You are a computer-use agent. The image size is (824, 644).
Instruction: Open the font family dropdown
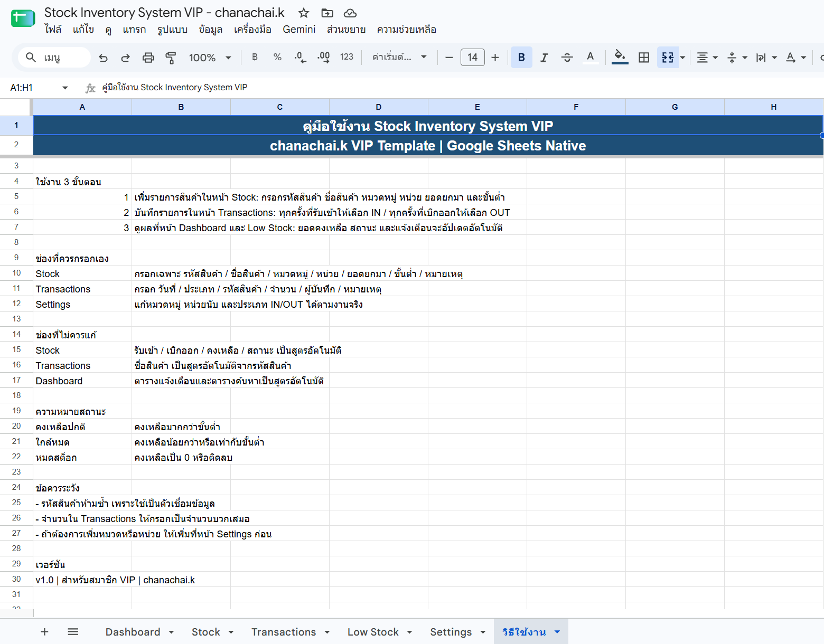point(399,57)
